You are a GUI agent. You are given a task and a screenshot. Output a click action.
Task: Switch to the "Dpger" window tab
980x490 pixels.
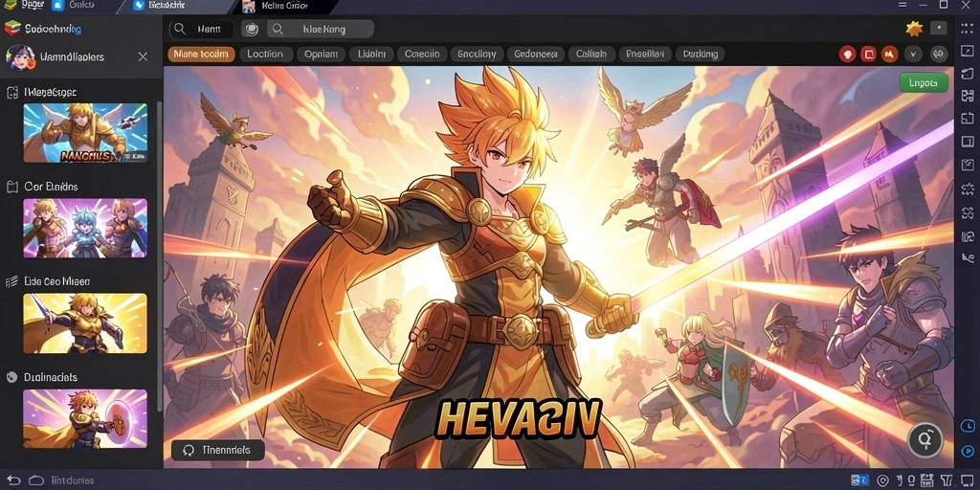pos(25,5)
